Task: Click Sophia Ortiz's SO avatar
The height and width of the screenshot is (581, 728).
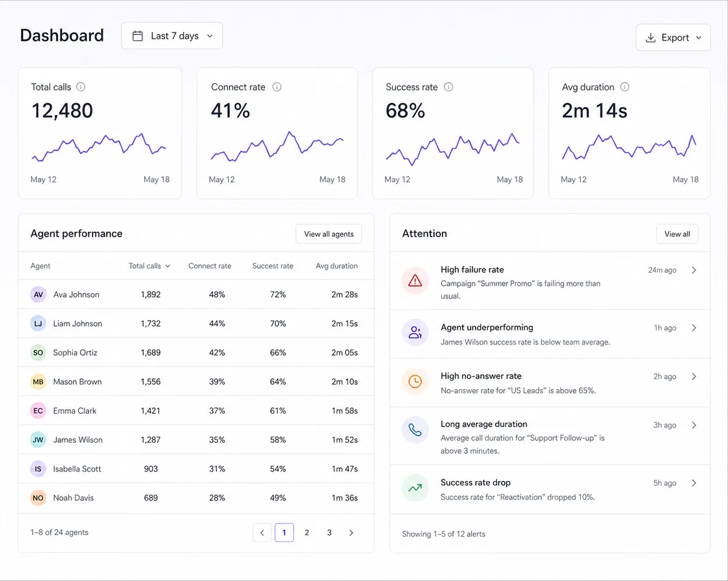Action: pyautogui.click(x=38, y=353)
